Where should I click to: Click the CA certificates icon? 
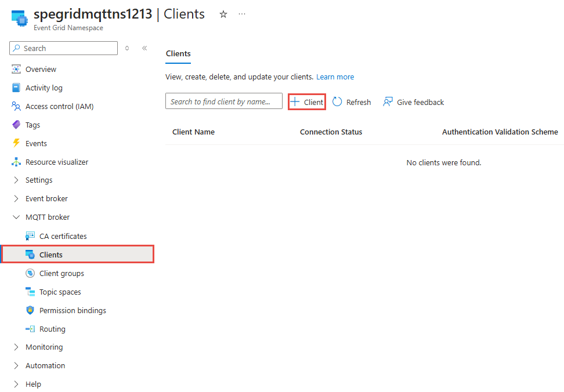click(x=30, y=236)
